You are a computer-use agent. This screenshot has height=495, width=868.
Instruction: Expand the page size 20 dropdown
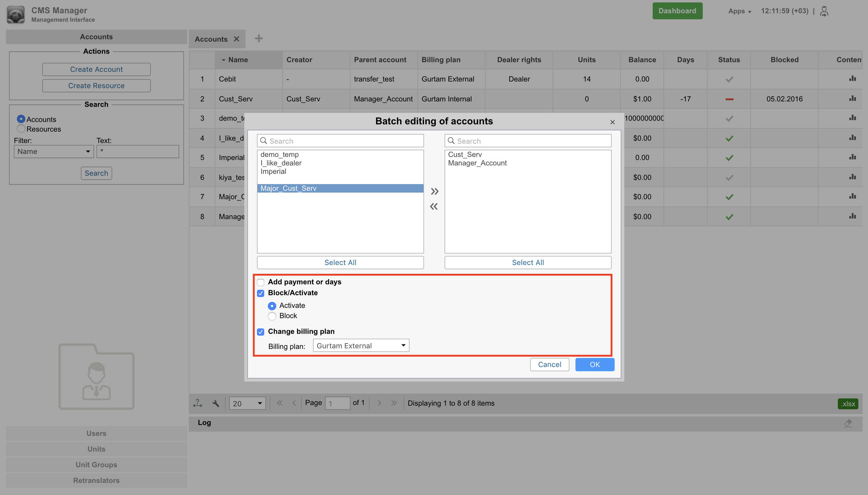coord(247,403)
